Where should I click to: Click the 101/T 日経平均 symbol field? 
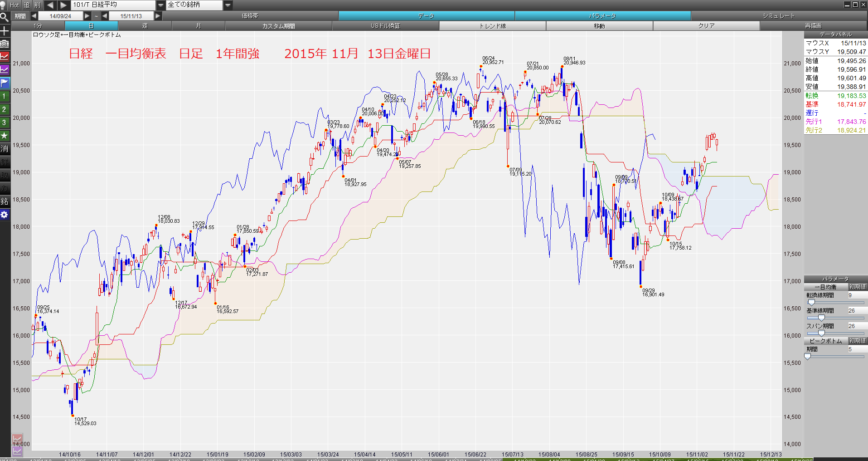coord(113,5)
